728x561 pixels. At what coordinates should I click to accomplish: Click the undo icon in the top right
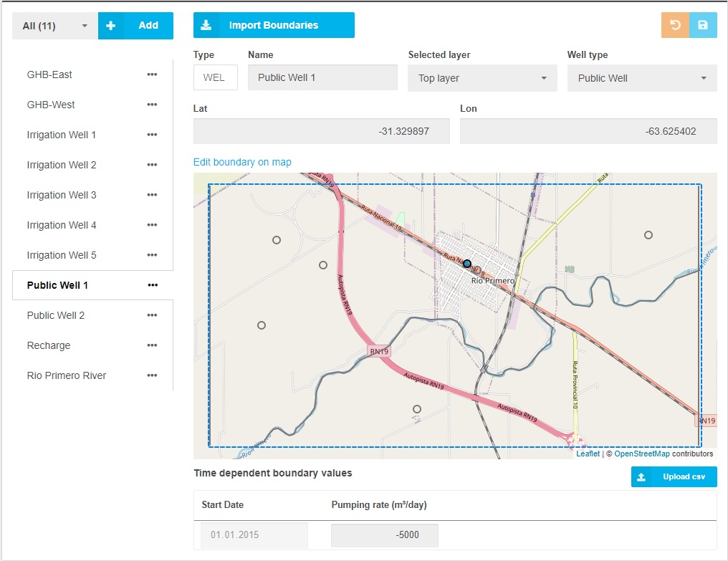(x=674, y=25)
